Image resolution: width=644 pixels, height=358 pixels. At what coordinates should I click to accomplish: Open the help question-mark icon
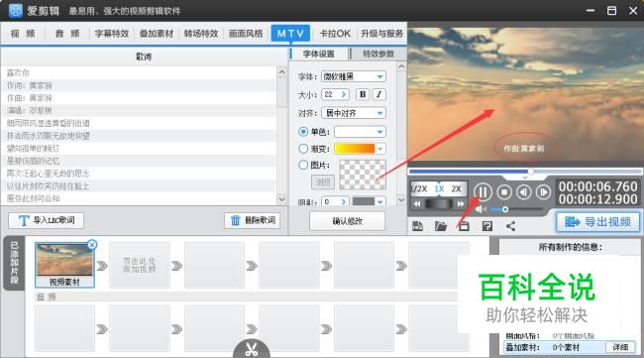click(x=487, y=226)
